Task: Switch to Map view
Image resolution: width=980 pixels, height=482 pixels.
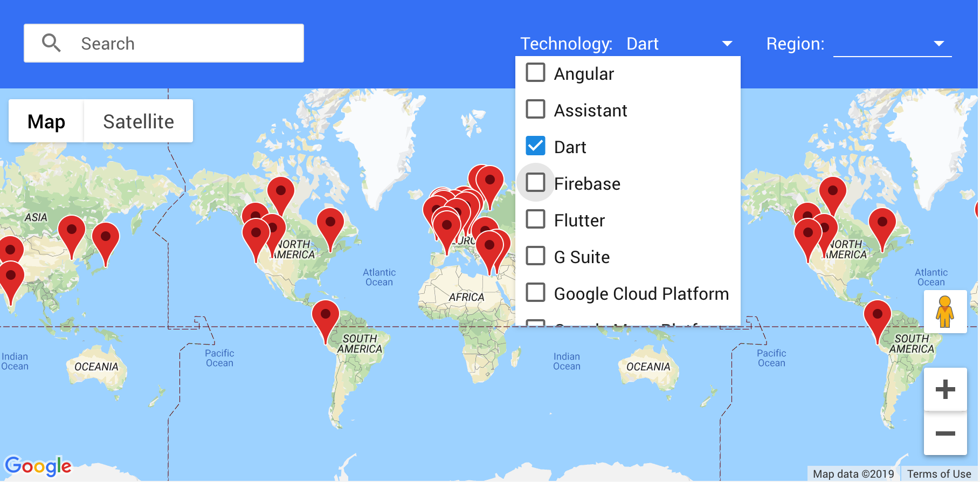Action: pyautogui.click(x=46, y=121)
